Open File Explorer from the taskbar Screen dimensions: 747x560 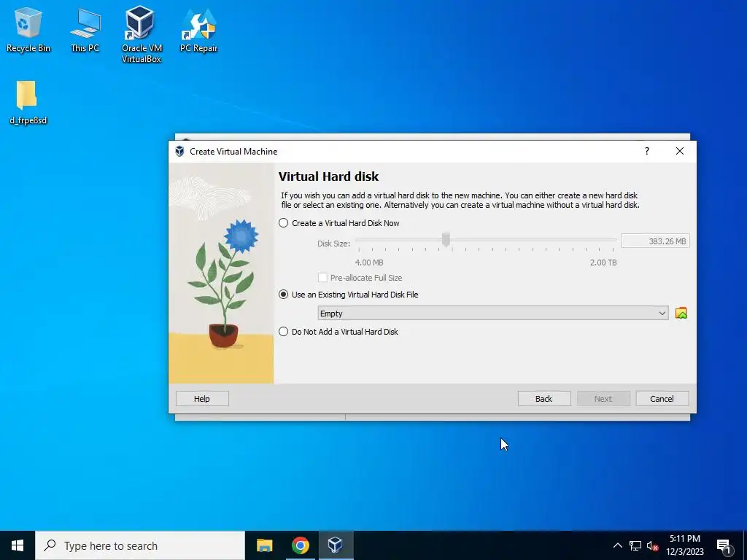tap(264, 545)
